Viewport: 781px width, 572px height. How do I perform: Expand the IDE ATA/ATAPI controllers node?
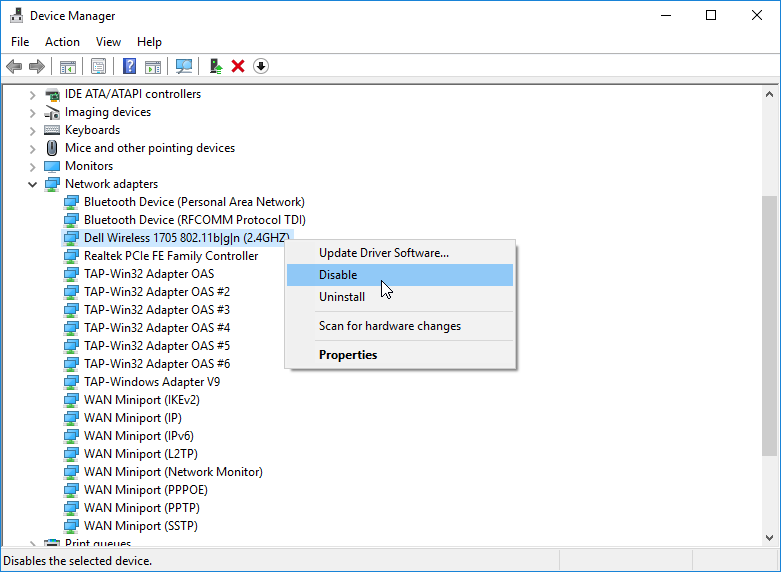(32, 95)
